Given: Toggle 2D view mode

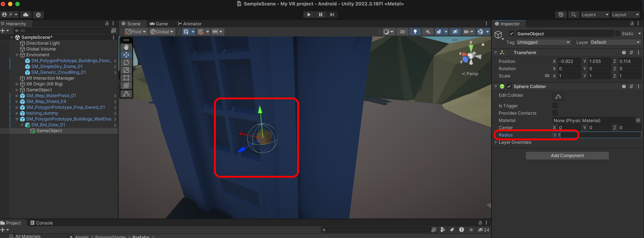Looking at the screenshot, I should (x=402, y=32).
